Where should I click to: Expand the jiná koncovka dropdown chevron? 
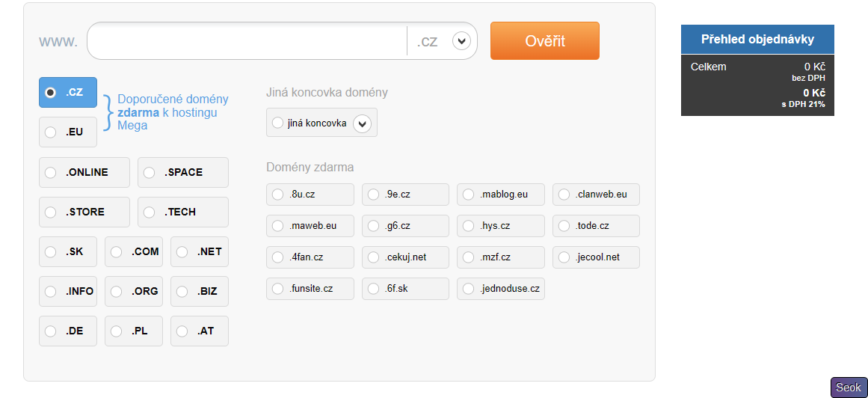click(362, 123)
